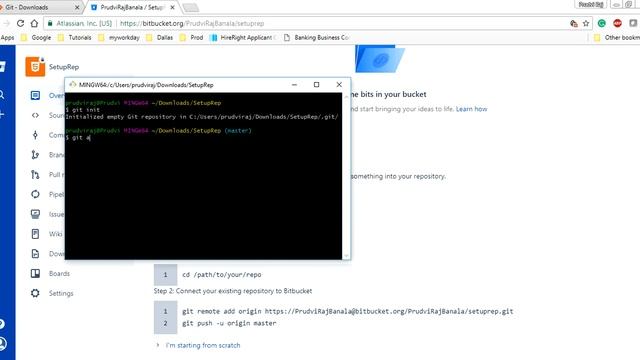Click the SetupRep repository avatar
This screenshot has height=360, width=640.
pyautogui.click(x=35, y=67)
